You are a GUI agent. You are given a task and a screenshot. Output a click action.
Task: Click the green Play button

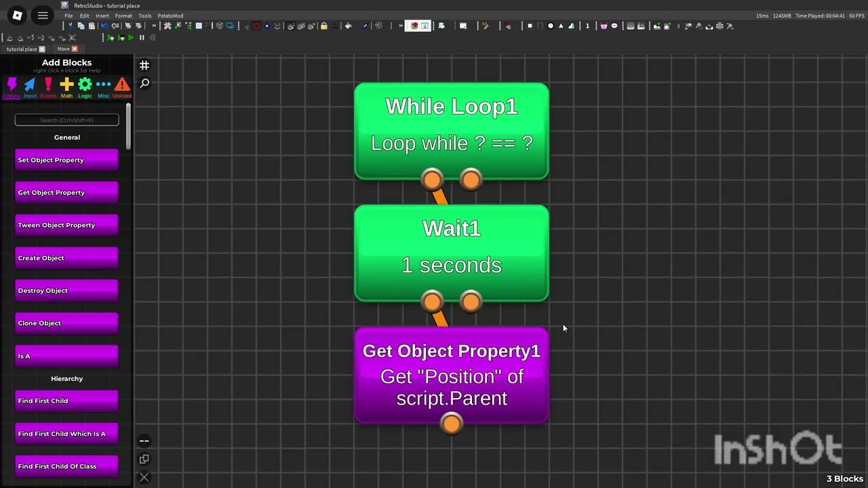131,37
